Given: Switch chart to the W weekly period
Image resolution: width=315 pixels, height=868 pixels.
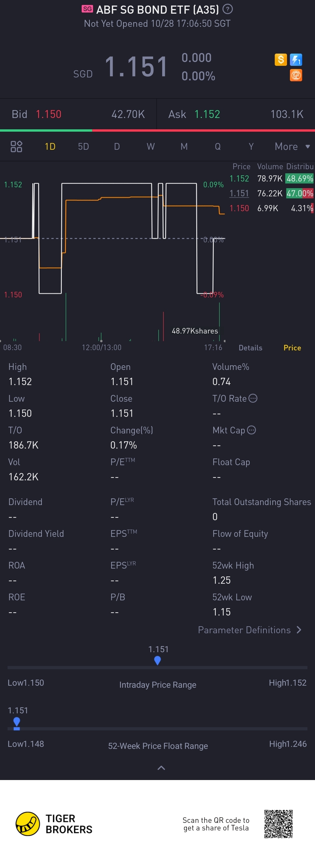Looking at the screenshot, I should pos(150,147).
